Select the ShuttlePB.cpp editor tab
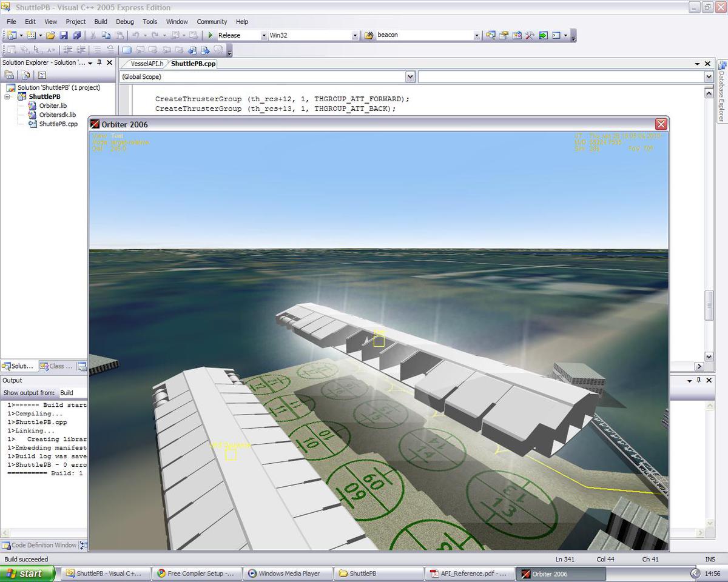Viewport: 728px width, 582px height. 192,64
